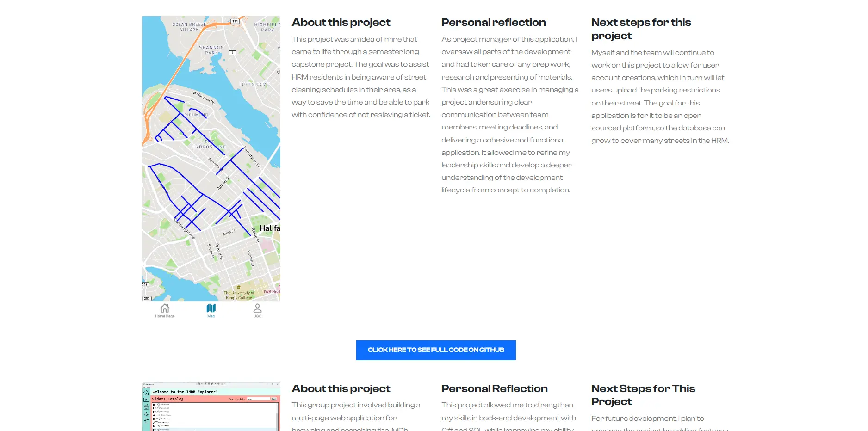The image size is (868, 431).
Task: Click the Search by Actor input field
Action: 258,399
